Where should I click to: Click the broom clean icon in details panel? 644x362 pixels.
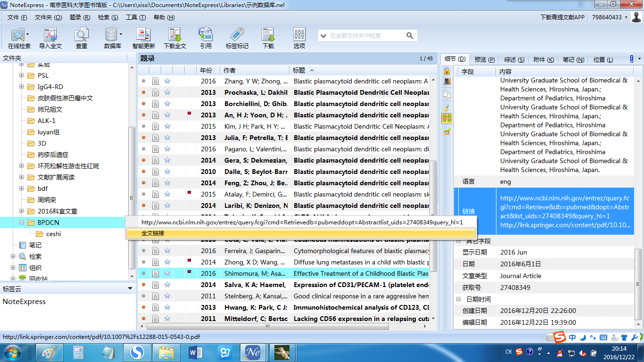tap(446, 107)
